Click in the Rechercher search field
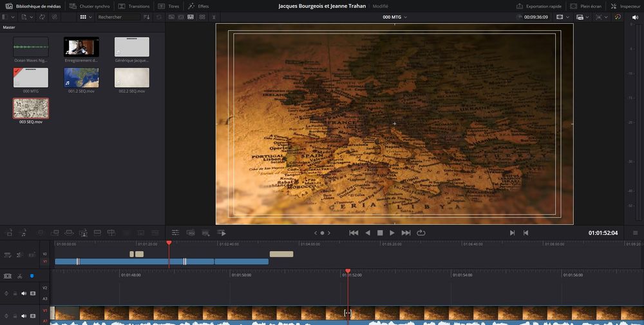This screenshot has width=644, height=325. tap(118, 17)
